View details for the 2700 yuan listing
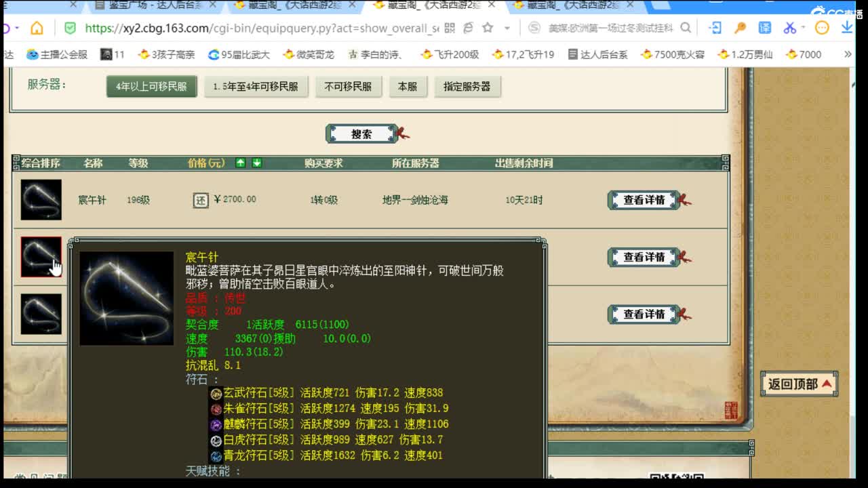The height and width of the screenshot is (488, 868). (644, 200)
